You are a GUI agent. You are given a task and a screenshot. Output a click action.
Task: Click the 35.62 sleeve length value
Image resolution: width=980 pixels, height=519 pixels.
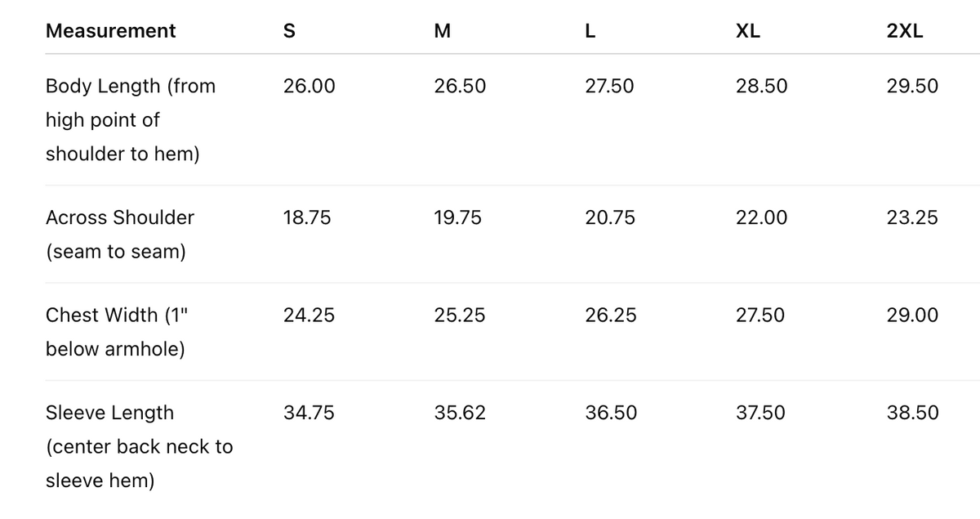click(460, 413)
